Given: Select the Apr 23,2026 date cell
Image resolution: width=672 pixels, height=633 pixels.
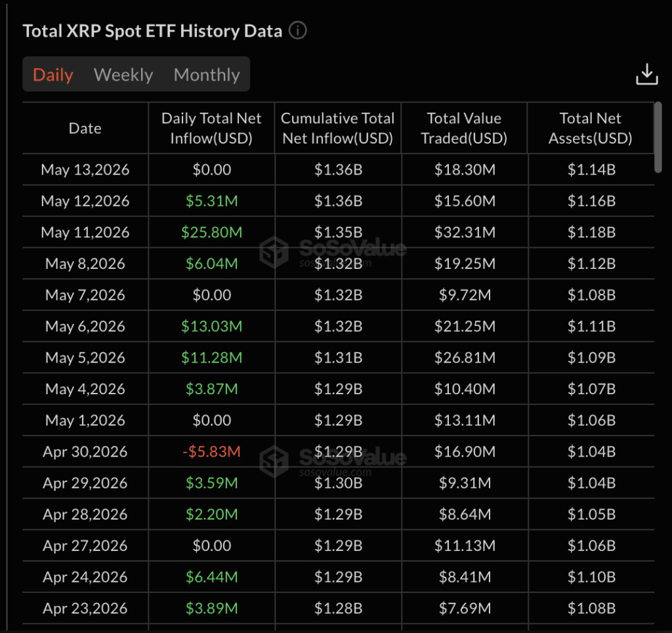Looking at the screenshot, I should point(85,608).
